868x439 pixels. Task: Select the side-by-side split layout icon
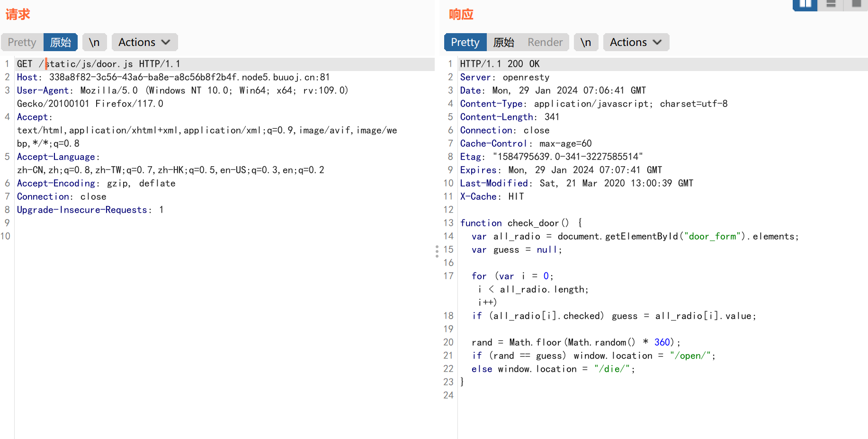pos(805,4)
